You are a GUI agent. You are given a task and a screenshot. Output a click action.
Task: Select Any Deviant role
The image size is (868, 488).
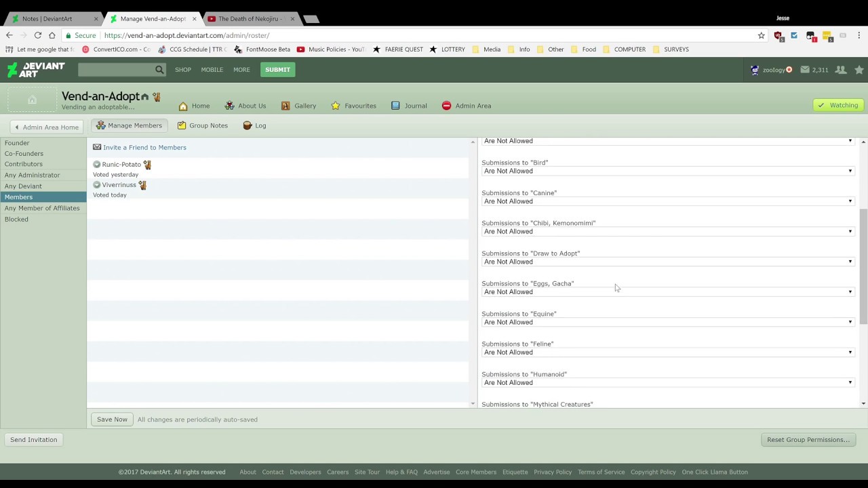tap(23, 186)
